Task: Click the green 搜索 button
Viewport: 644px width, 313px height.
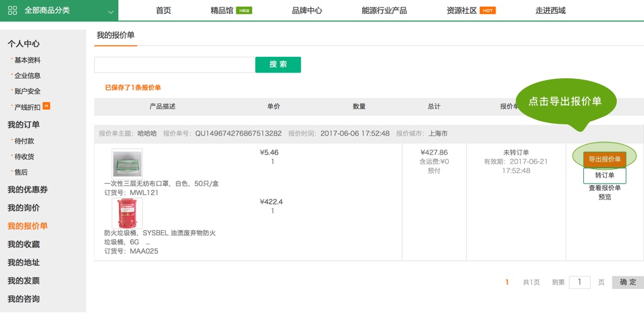Action: coord(278,64)
